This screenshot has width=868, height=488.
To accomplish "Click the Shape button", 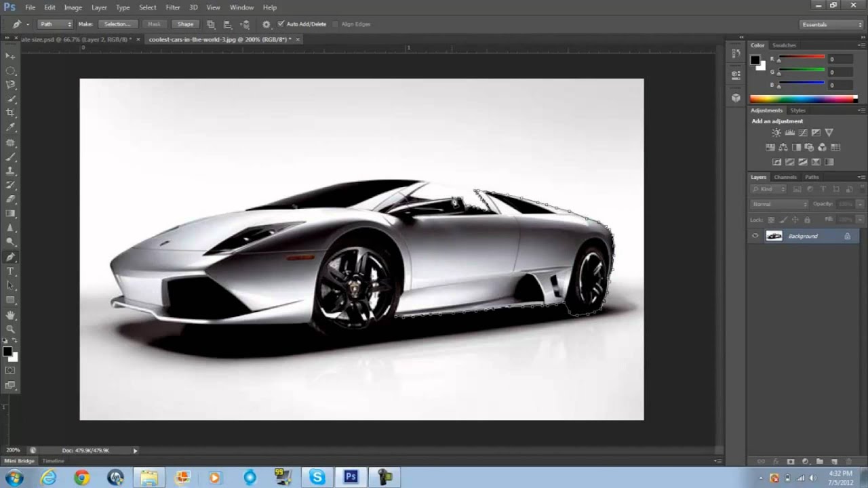I will [x=185, y=24].
